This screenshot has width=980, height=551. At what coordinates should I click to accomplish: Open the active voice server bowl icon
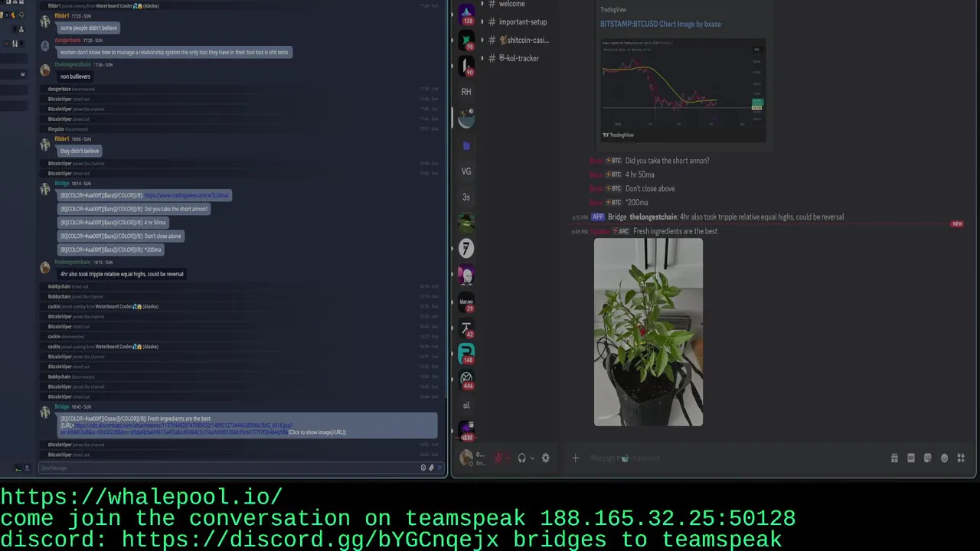466,118
